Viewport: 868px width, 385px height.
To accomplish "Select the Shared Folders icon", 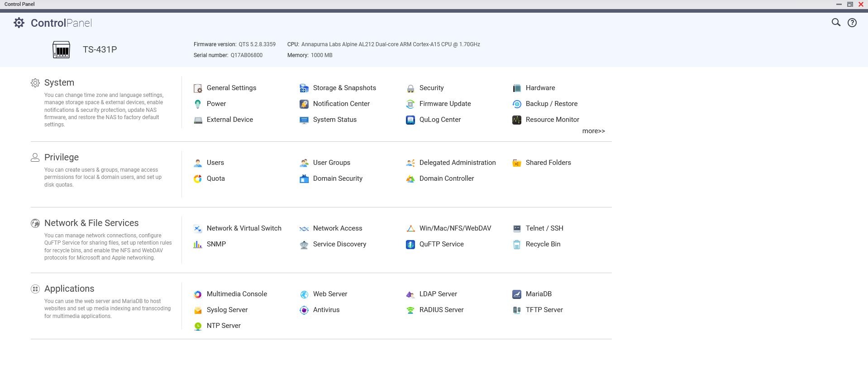I will point(516,163).
